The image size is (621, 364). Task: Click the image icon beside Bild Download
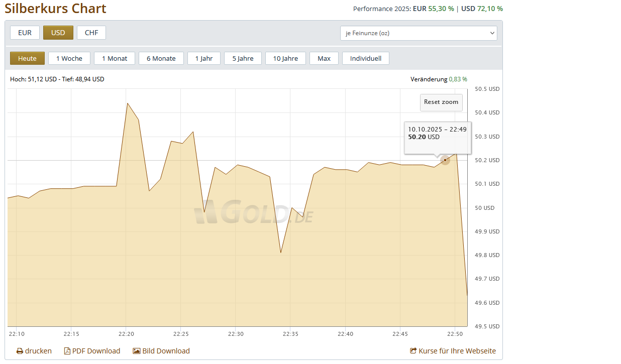click(x=137, y=351)
